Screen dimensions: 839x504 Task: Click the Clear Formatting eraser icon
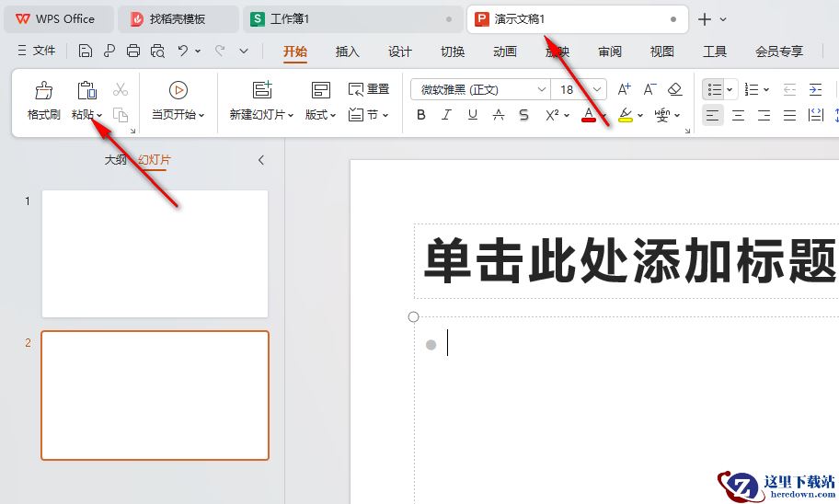click(675, 89)
